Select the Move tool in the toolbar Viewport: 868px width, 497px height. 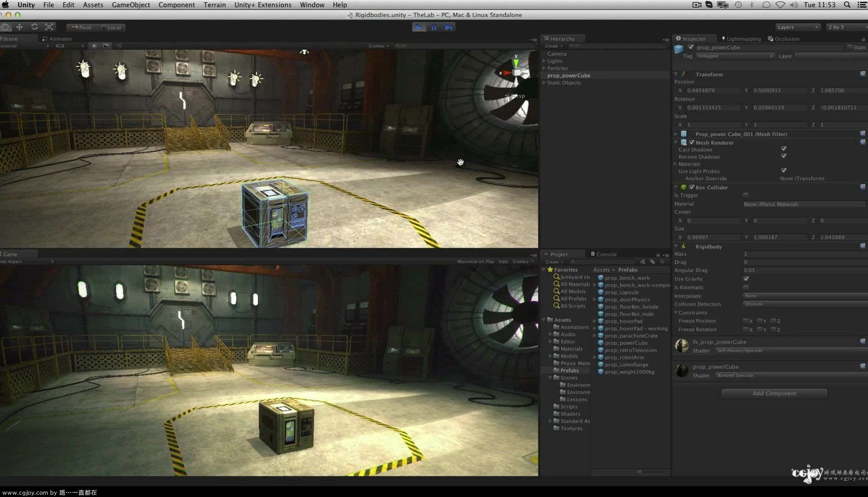click(19, 27)
